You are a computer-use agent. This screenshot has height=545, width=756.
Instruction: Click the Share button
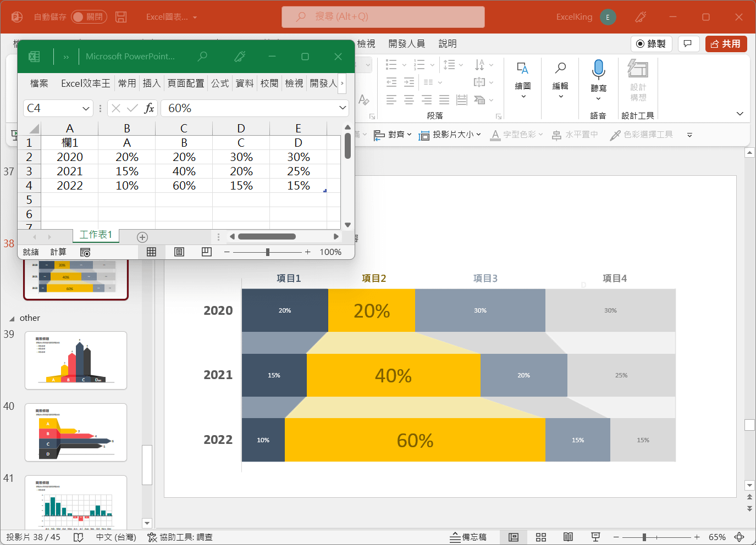click(726, 43)
